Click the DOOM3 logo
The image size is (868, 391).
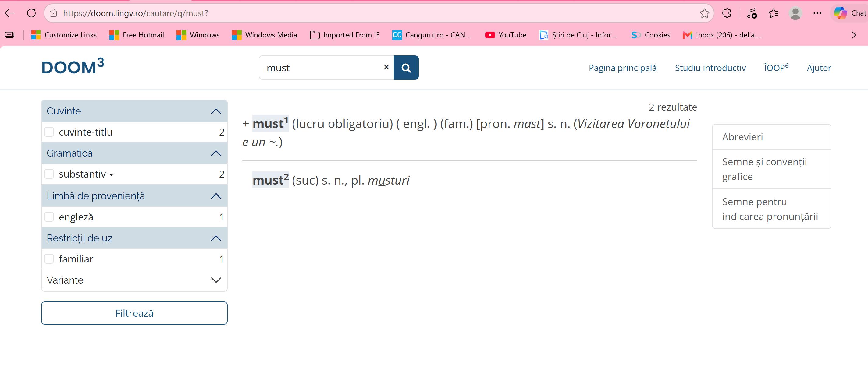tap(73, 66)
